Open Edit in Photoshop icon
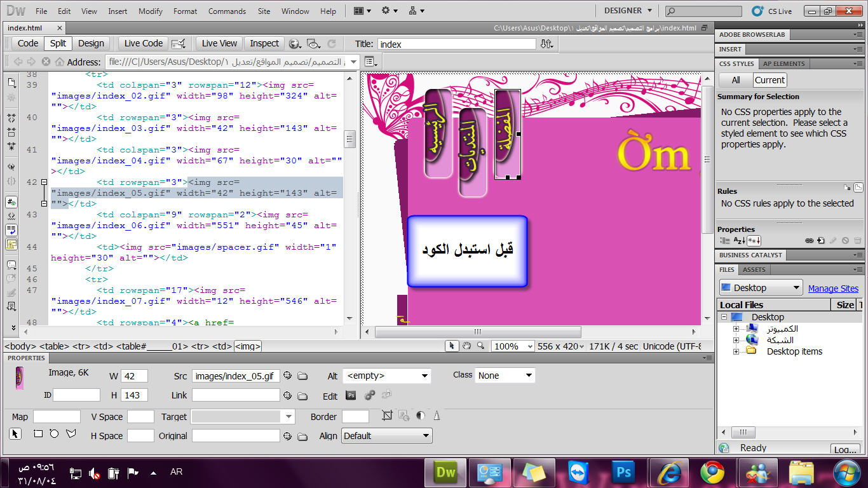The image size is (868, 488). [x=351, y=395]
